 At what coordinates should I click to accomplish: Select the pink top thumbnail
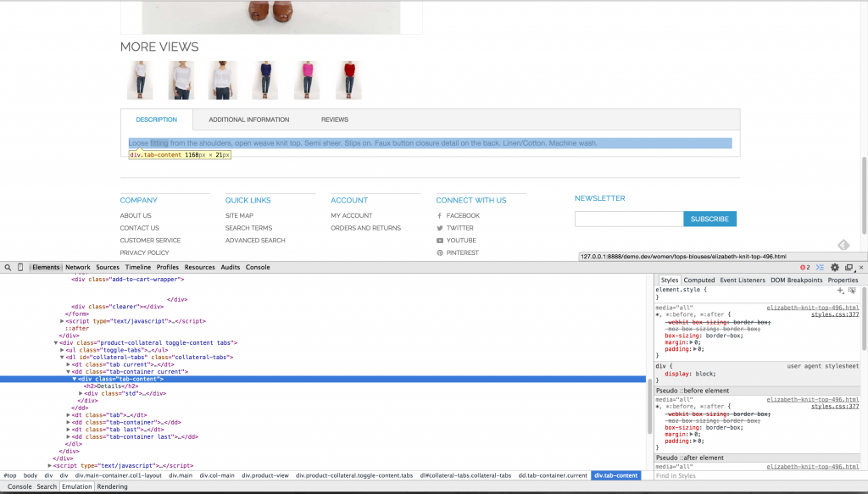(307, 80)
